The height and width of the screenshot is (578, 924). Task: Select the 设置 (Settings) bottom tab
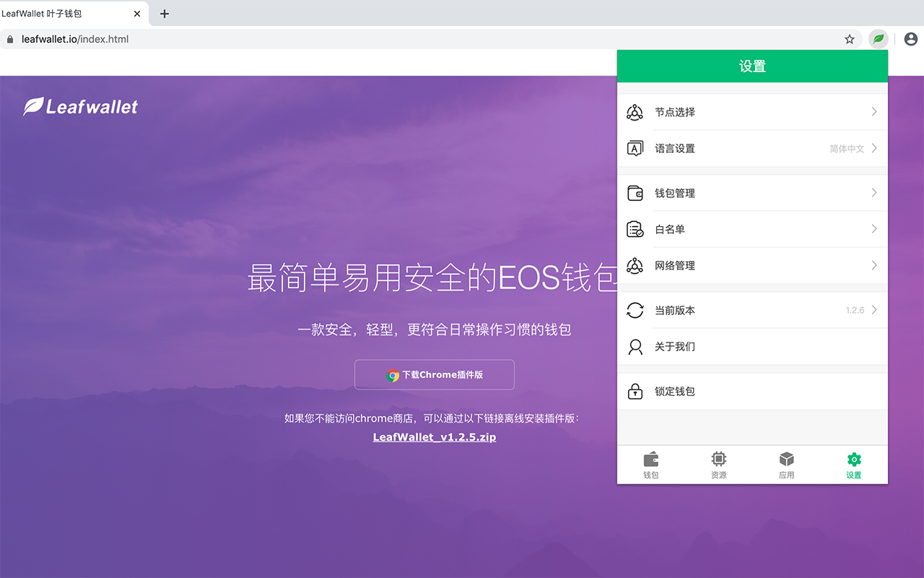[854, 465]
